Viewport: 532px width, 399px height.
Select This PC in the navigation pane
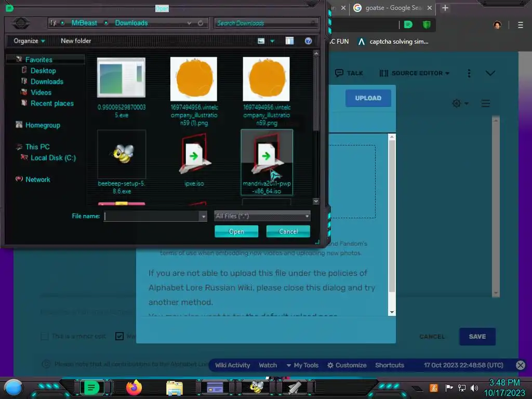pyautogui.click(x=37, y=147)
